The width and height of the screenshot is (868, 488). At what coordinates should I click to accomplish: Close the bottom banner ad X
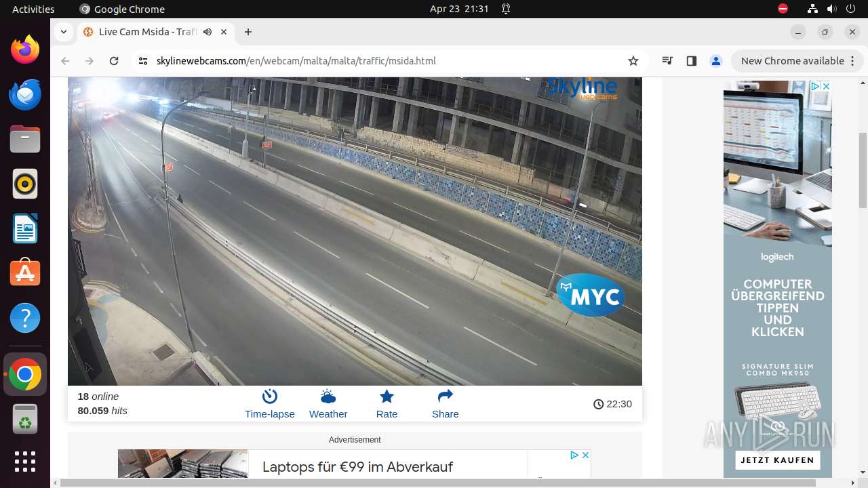(585, 455)
